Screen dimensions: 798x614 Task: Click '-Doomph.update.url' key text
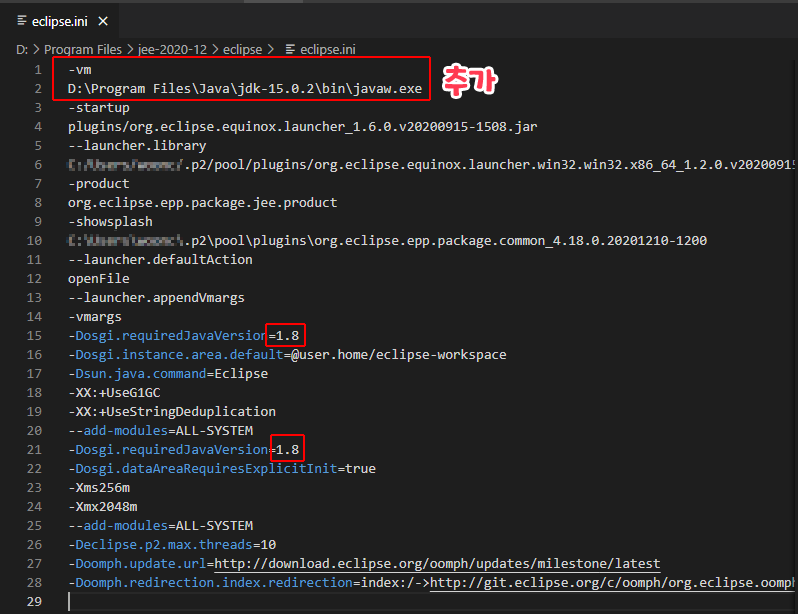[137, 564]
